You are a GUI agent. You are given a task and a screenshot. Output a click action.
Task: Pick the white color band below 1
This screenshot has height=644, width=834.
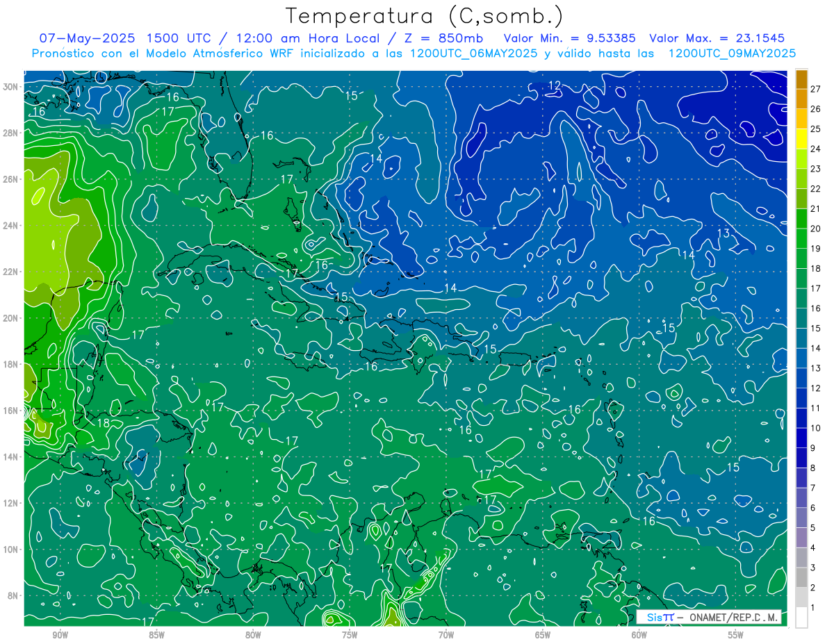[x=801, y=618]
